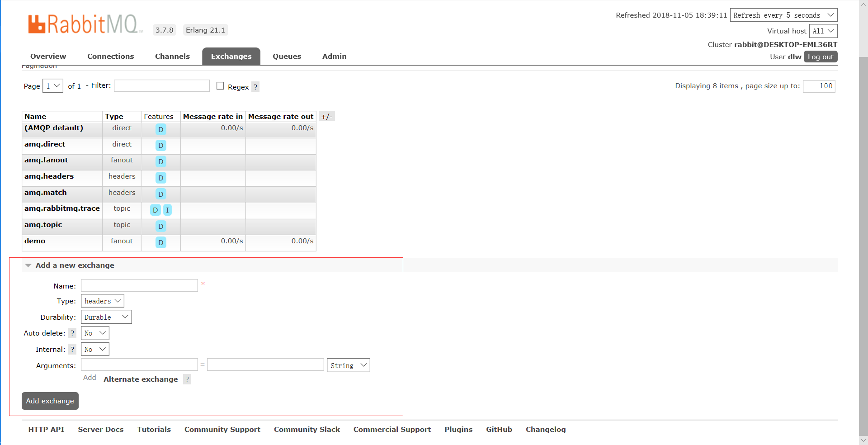This screenshot has height=445, width=868.
Task: Click the Alternate exchange argument link
Action: [141, 379]
